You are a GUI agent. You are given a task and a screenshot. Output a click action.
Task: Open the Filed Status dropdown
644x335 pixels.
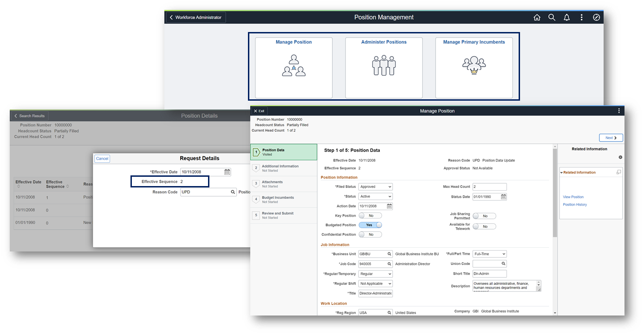(x=376, y=187)
